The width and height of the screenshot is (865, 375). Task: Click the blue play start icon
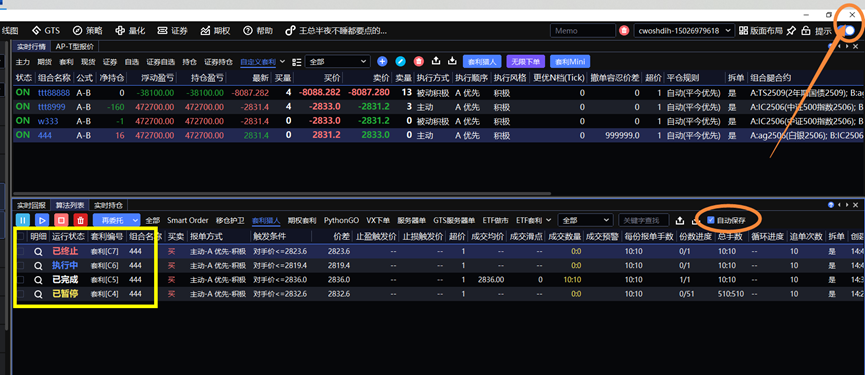tap(42, 220)
